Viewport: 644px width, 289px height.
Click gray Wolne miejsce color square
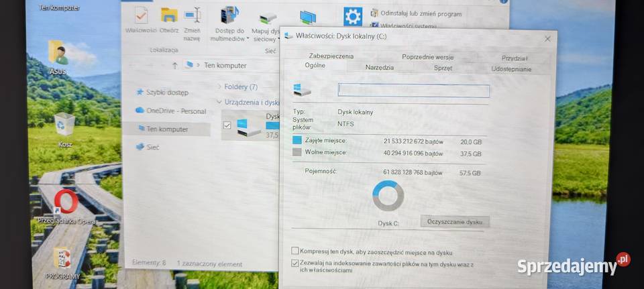coord(297,152)
